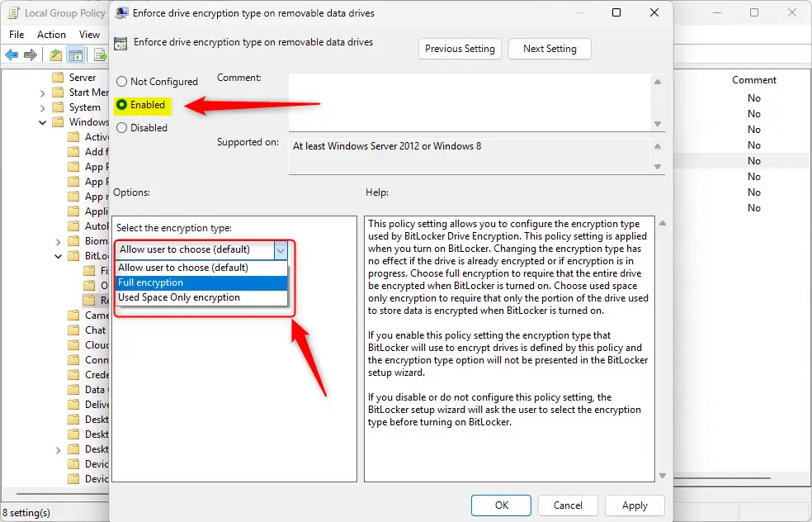Click the Supported on scroll down arrow

658,166
